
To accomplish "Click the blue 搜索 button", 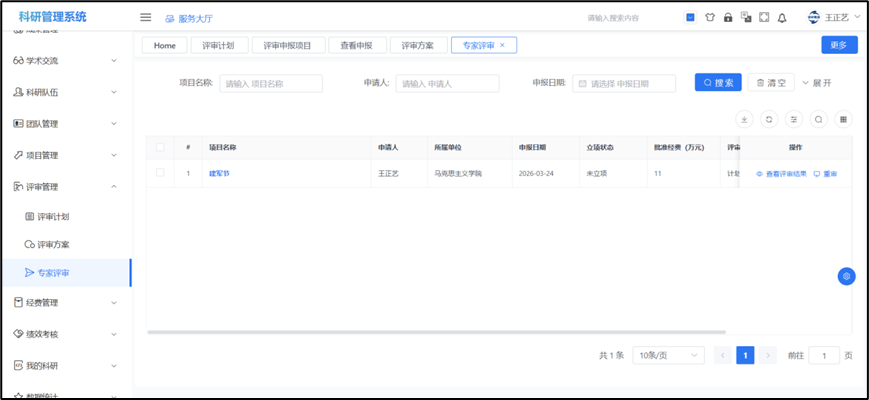I will point(718,83).
